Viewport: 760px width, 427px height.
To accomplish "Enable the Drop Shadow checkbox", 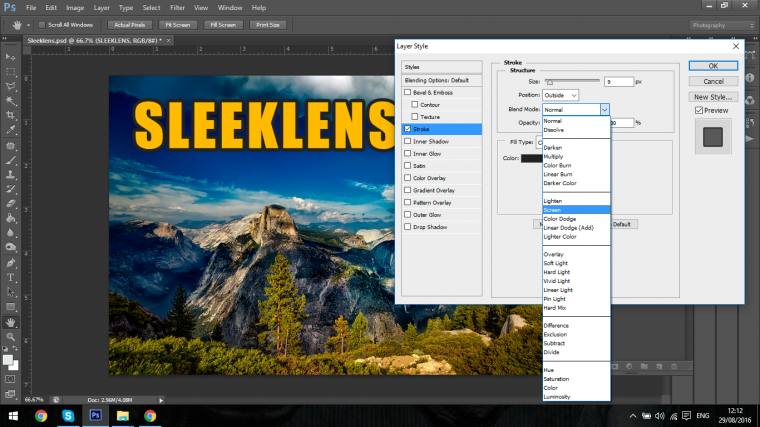I will (408, 226).
